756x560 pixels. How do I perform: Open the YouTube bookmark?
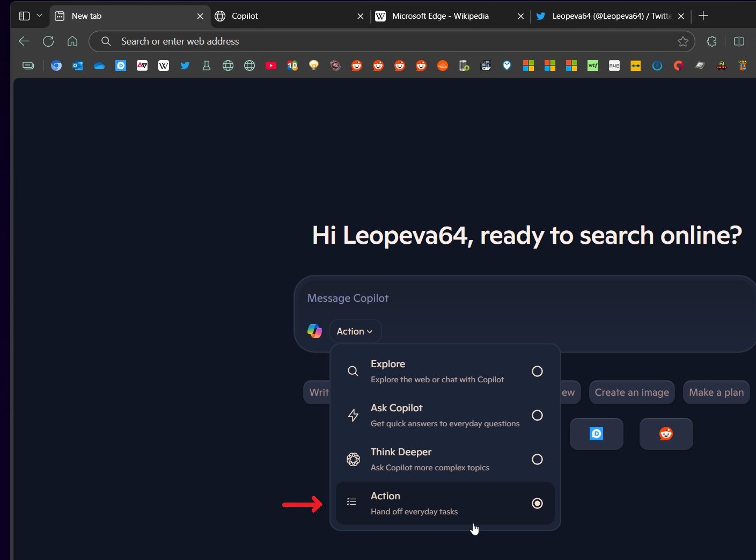pyautogui.click(x=271, y=66)
